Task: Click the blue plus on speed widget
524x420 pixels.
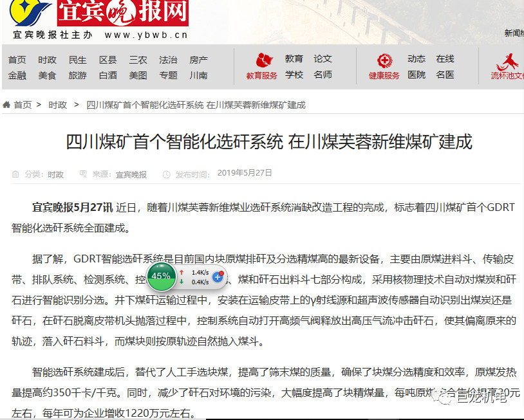Action: (218, 277)
